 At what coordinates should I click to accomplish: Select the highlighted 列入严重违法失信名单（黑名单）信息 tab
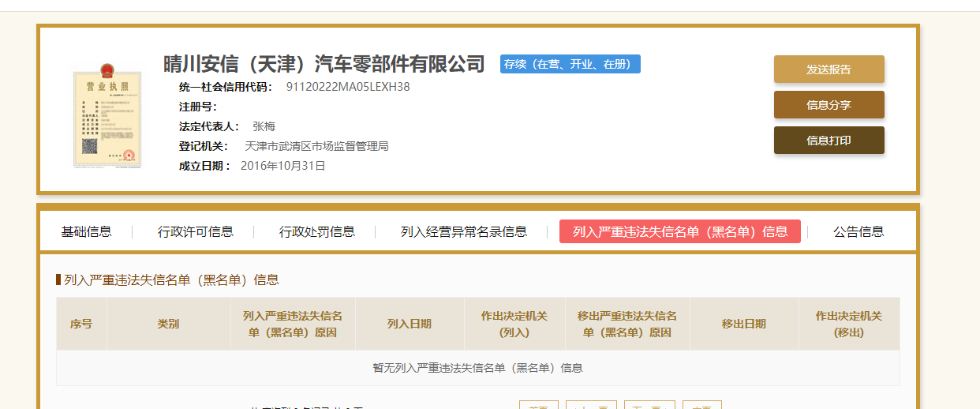[680, 231]
